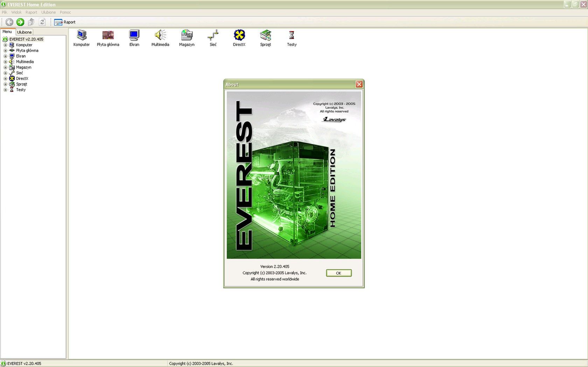The height and width of the screenshot is (367, 588).
Task: Expand the Multimedia tree node
Action: pyautogui.click(x=5, y=62)
